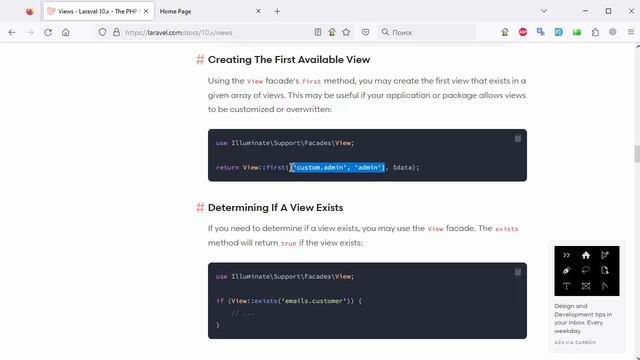
Task: Open the browser home page icon
Action: 66,32
